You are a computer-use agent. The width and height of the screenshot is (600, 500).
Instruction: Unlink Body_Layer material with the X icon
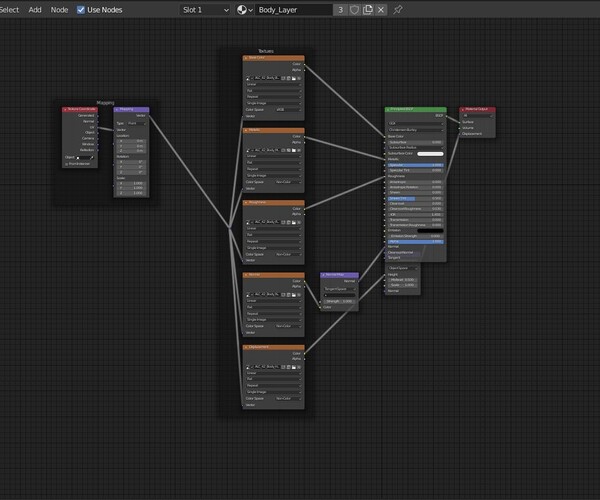(x=381, y=9)
